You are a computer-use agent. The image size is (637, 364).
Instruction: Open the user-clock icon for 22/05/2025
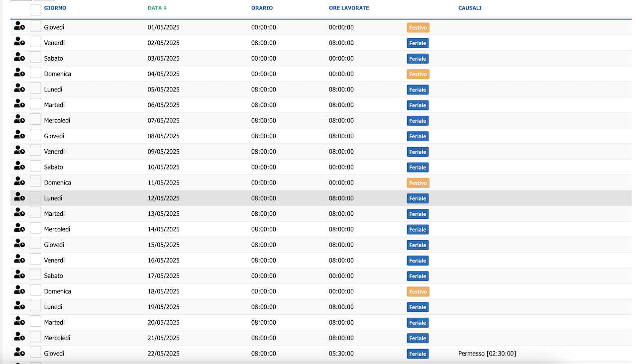(19, 352)
